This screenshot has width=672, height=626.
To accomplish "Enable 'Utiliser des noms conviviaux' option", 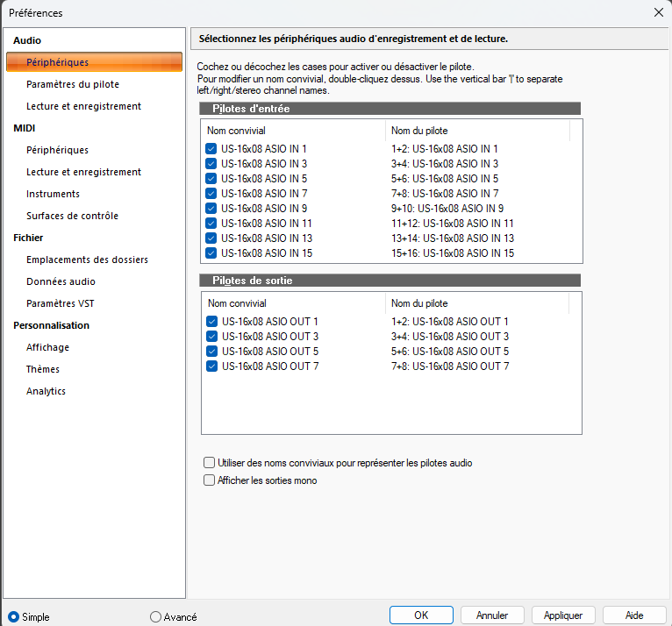I will pos(210,462).
